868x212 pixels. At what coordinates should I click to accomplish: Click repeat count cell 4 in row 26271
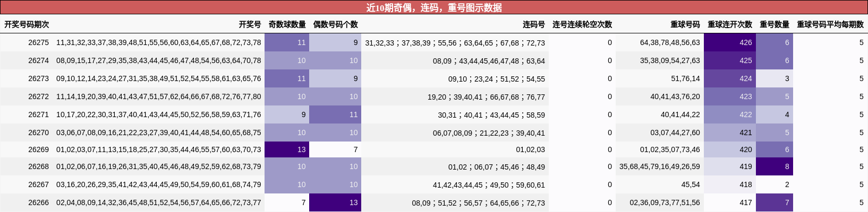(x=775, y=114)
